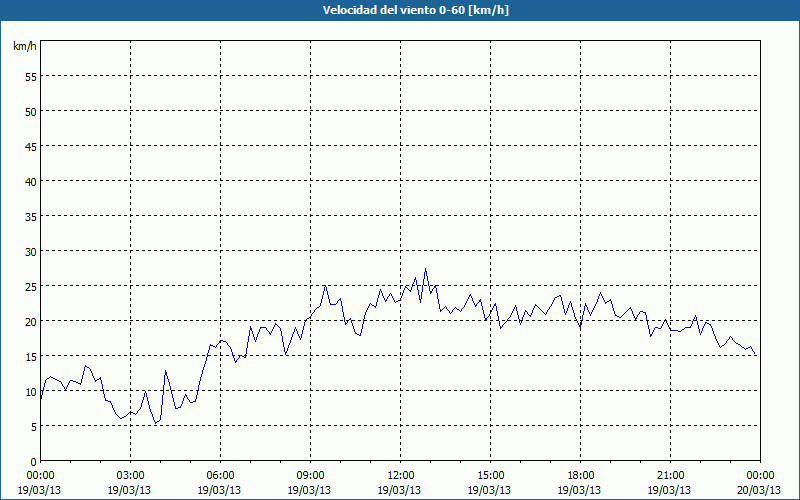Screen dimensions: 800x500
Task: Click the y-axis value '20'
Action: coord(31,321)
